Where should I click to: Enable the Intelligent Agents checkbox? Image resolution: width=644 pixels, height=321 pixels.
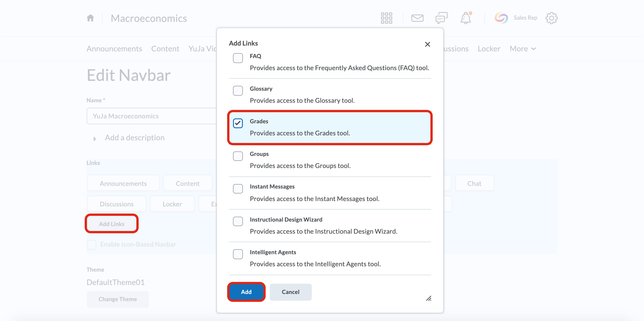(238, 254)
